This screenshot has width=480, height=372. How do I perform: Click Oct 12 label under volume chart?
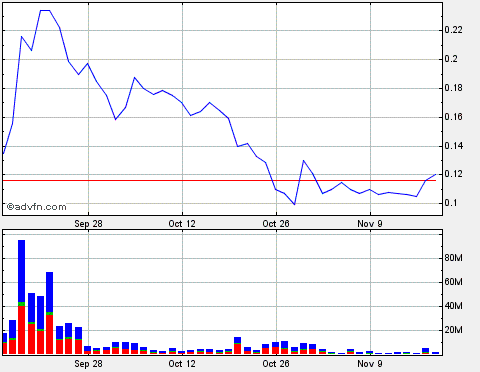click(182, 364)
